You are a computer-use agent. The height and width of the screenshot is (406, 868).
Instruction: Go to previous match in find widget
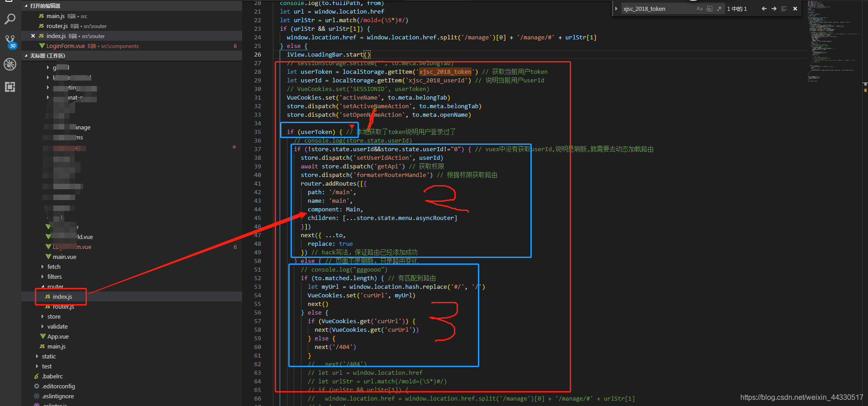(x=764, y=9)
